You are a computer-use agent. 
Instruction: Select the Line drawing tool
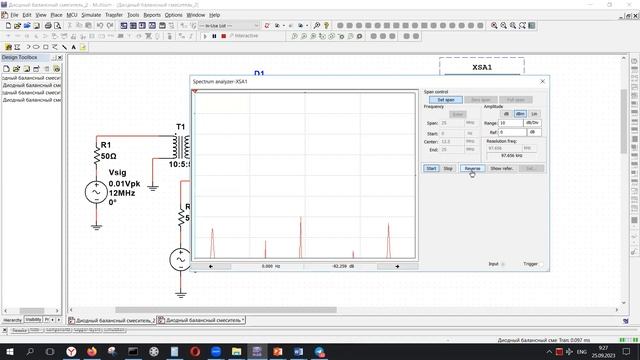coord(64,47)
